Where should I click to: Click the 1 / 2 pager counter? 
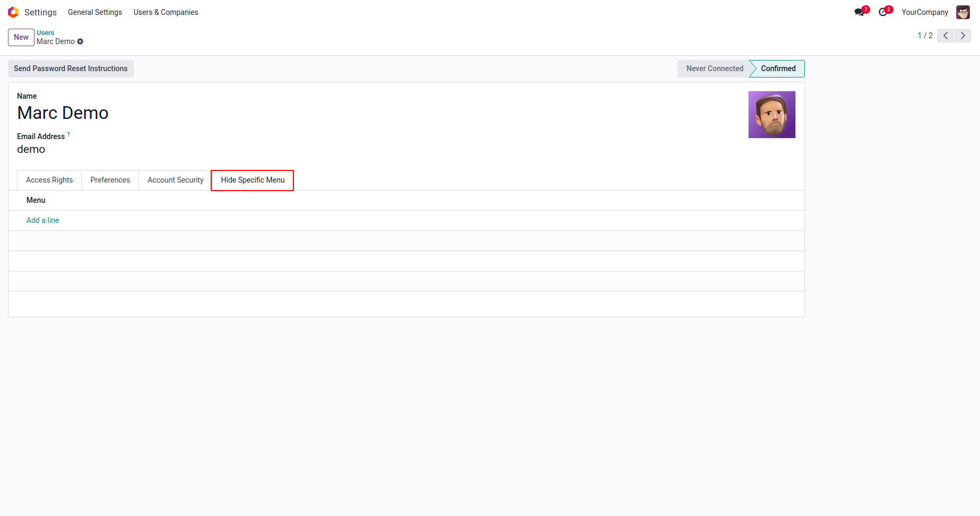click(925, 36)
